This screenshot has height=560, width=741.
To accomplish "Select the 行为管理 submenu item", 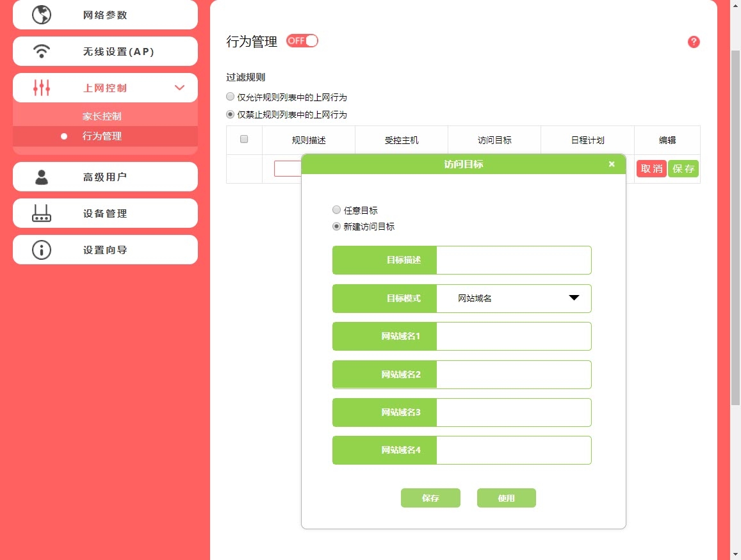I will [x=106, y=136].
